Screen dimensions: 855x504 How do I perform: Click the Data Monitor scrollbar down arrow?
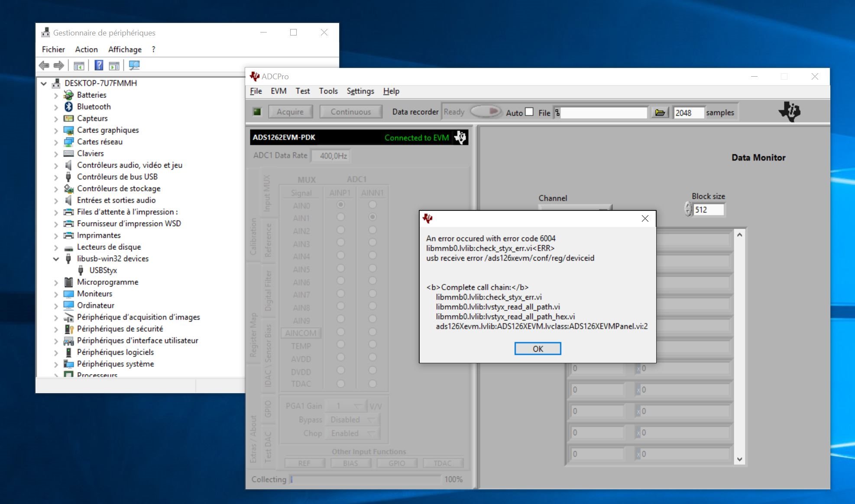pos(739,459)
